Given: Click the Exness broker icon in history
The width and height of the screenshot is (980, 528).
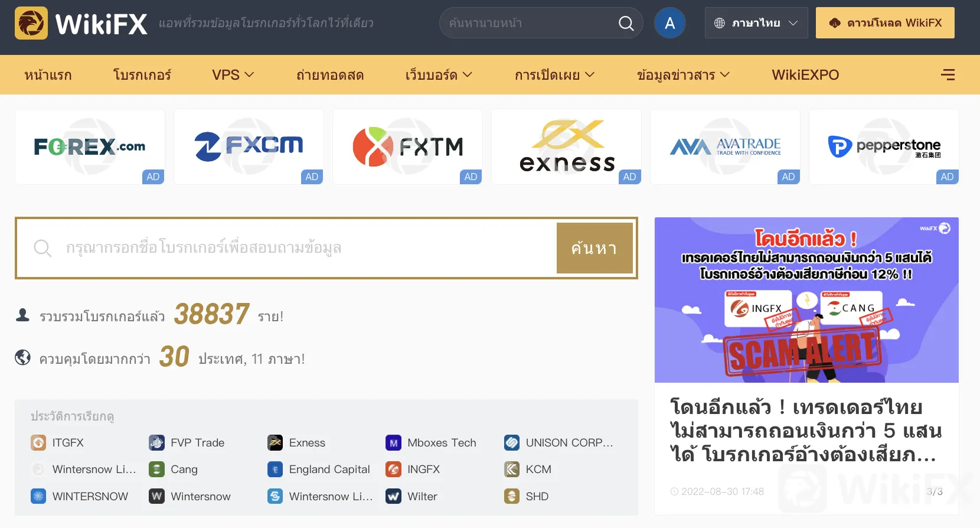Looking at the screenshot, I should click(x=275, y=442).
